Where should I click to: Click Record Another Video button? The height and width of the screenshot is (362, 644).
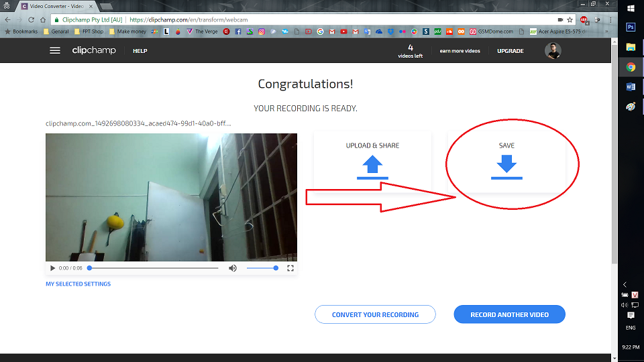click(x=510, y=314)
